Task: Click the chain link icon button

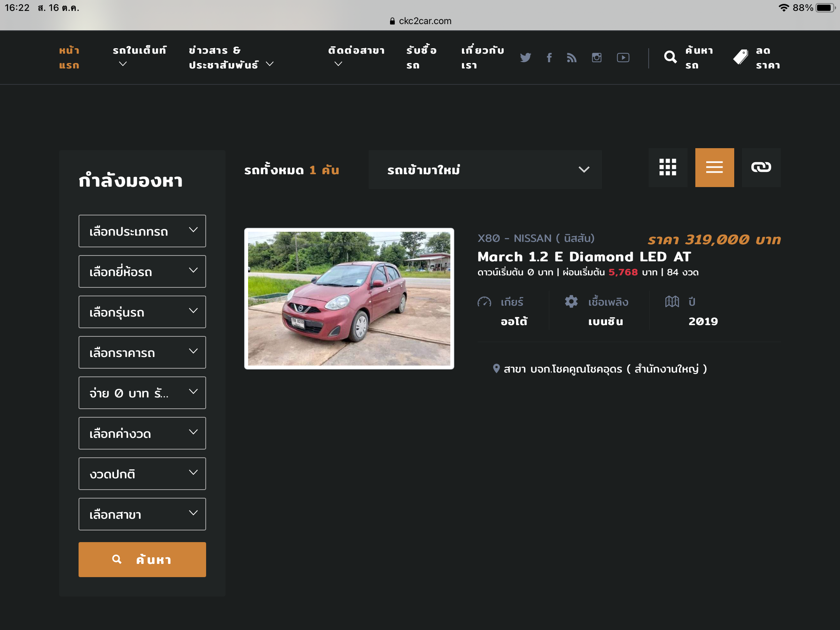Action: 761,168
